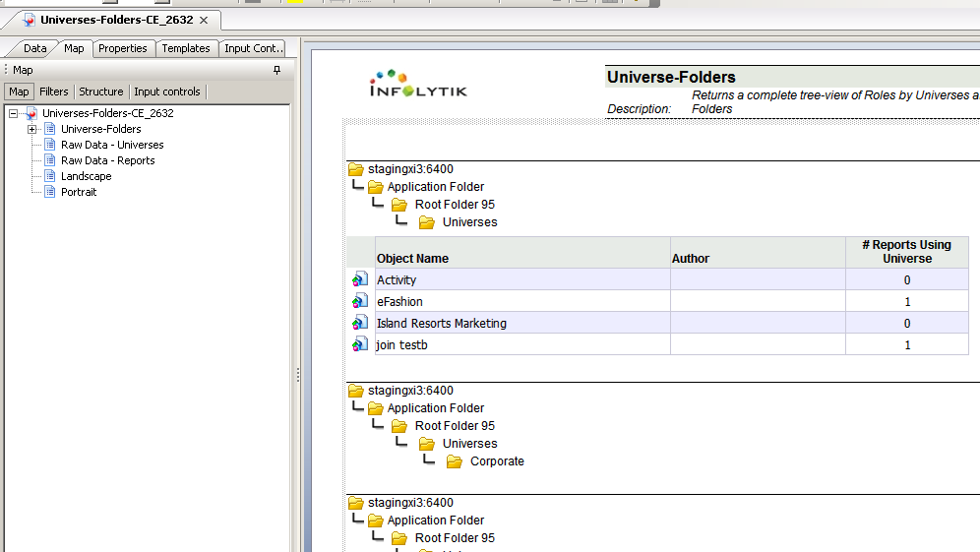The image size is (980, 552).
Task: Switch to the Data tab
Action: (x=34, y=48)
